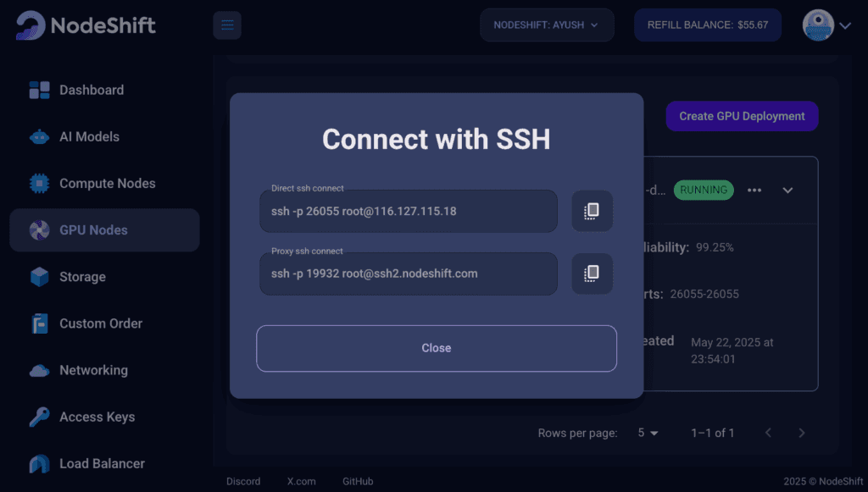Change the rows per page dropdown
Viewport: 868px width, 492px height.
point(648,433)
